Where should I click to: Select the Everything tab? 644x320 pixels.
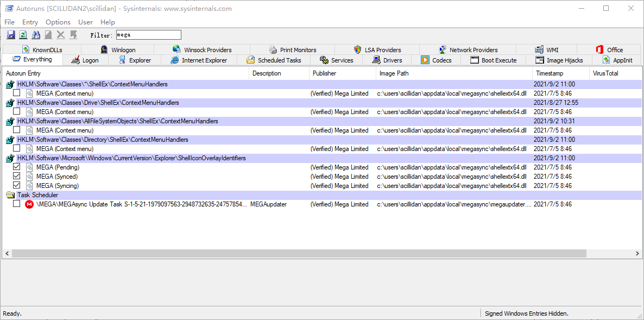(33, 59)
